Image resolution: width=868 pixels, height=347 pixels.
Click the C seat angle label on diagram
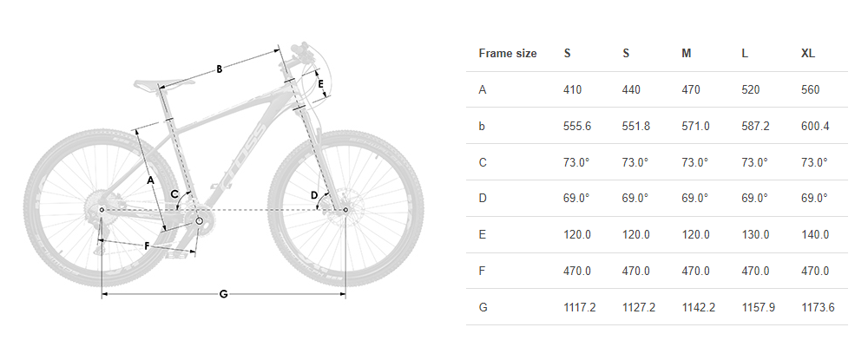(x=174, y=194)
